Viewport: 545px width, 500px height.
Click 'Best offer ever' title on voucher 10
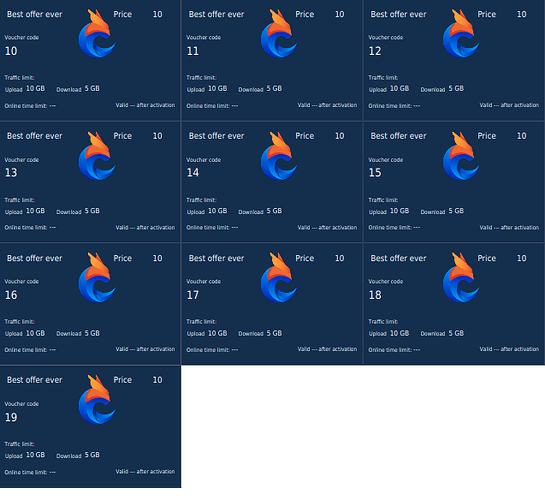coord(35,14)
